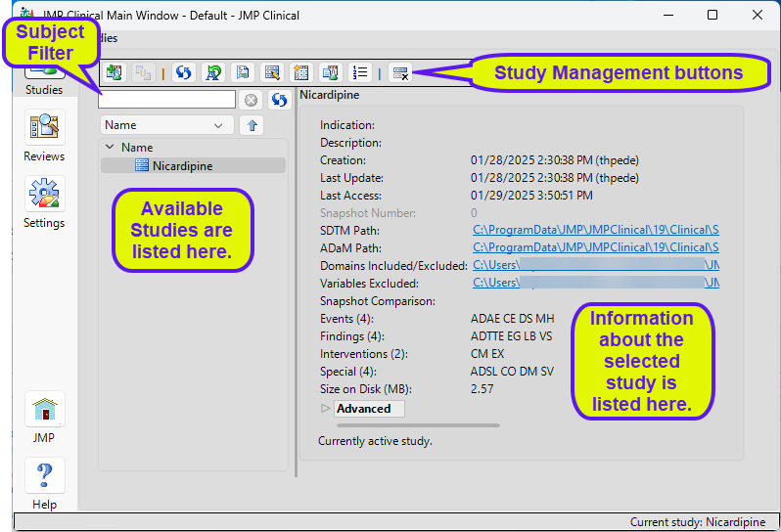Open Help from the left sidebar

coord(44,484)
